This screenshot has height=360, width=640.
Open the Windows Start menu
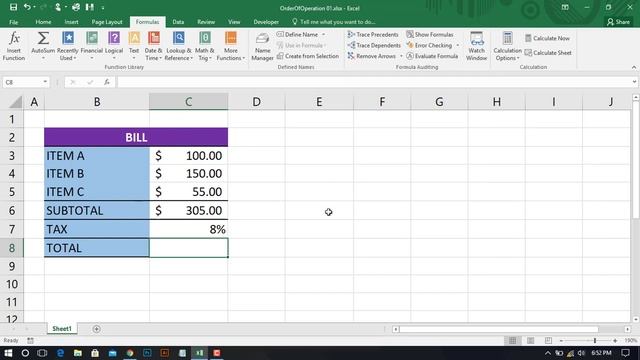click(8, 353)
